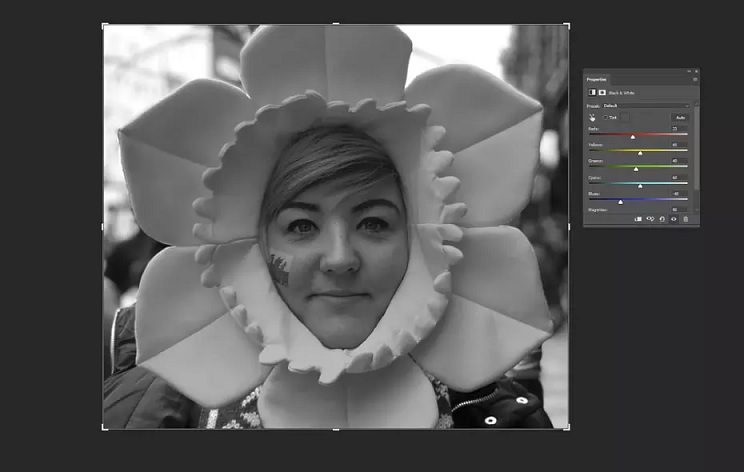Click the Black & White adjustment icon
Viewport: 744px width, 472px height.
[x=591, y=93]
